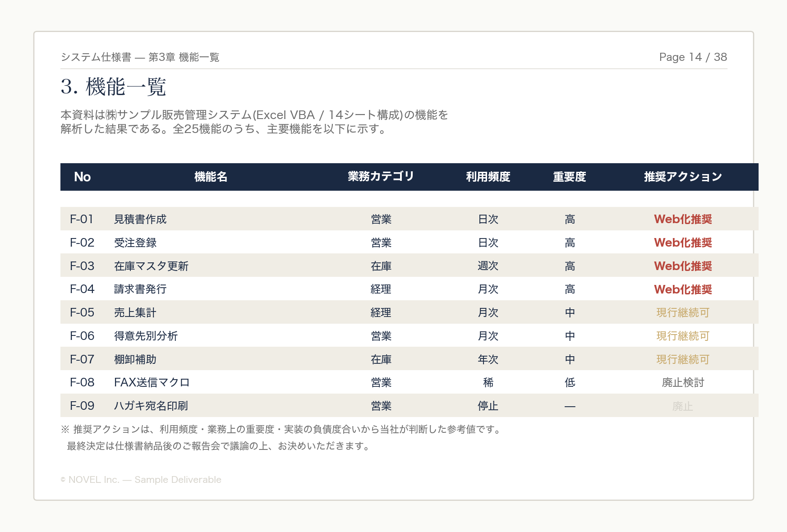Click '中' importance in the 得意先別分析 row
Image resolution: width=787 pixels, height=532 pixels.
570,336
